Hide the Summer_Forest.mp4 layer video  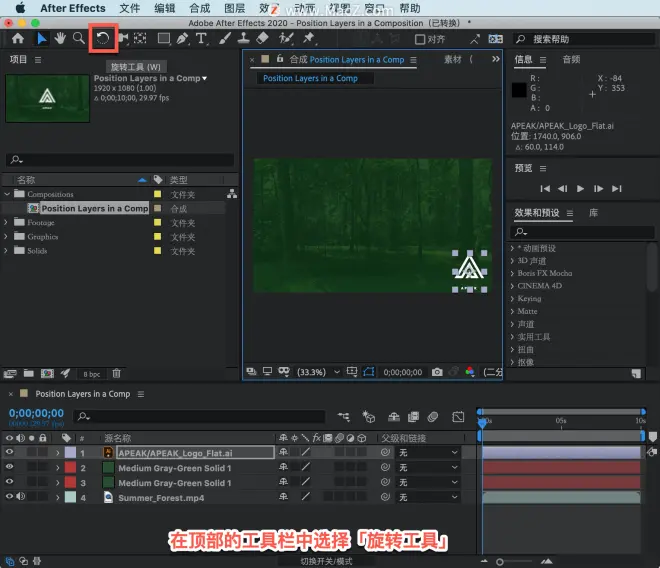[9, 496]
